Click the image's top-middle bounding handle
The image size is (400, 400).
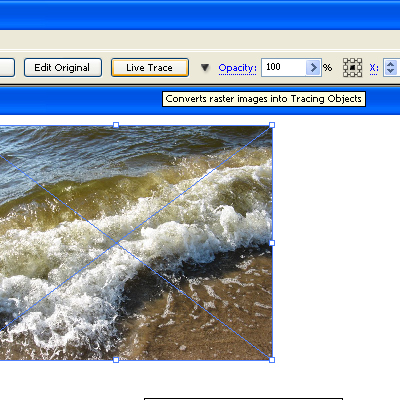116,125
